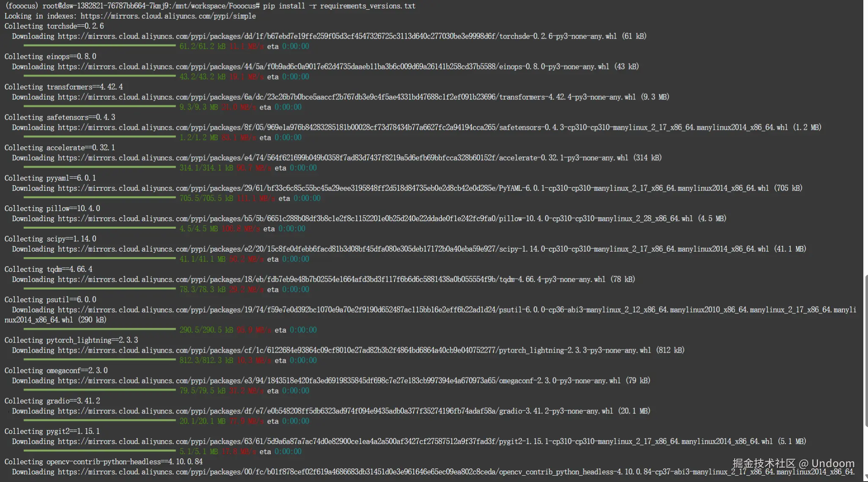This screenshot has width=868, height=482.
Task: Click the "Collecting omegaconf==2.3.0" line
Action: [x=56, y=371]
